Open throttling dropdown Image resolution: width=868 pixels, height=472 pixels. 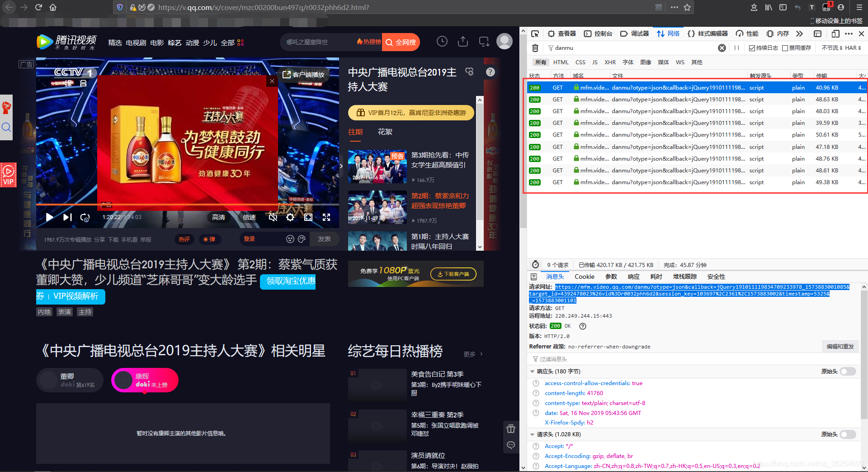(832, 48)
